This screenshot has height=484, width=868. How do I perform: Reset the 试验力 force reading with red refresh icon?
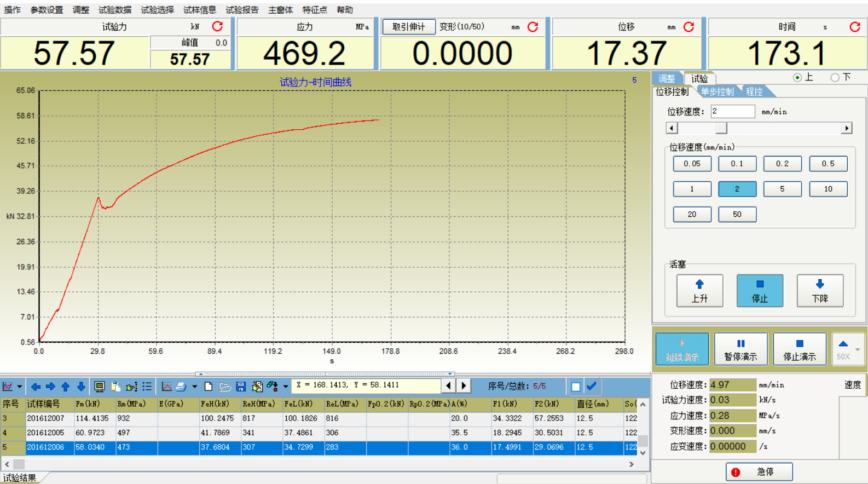217,26
